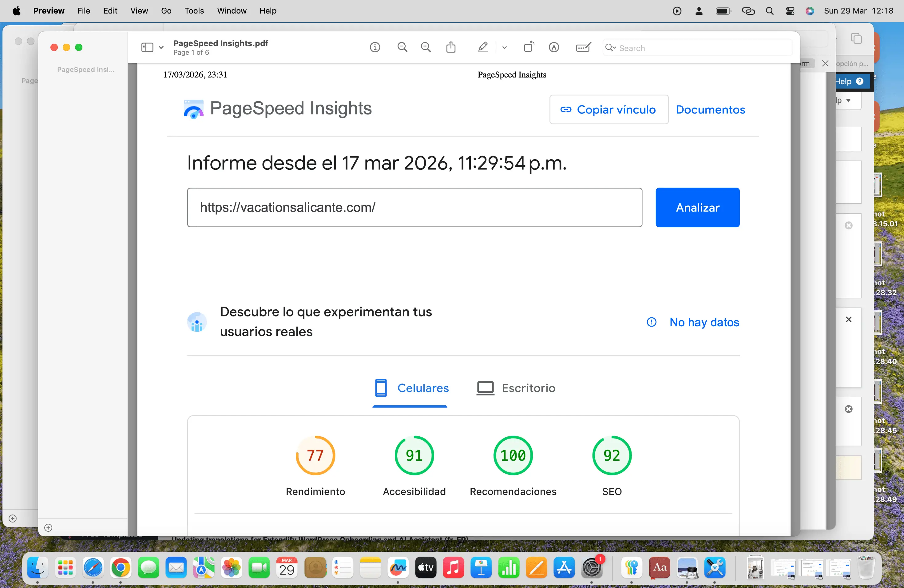The width and height of the screenshot is (904, 588).
Task: Click the Siri icon in menu bar
Action: [x=810, y=11]
